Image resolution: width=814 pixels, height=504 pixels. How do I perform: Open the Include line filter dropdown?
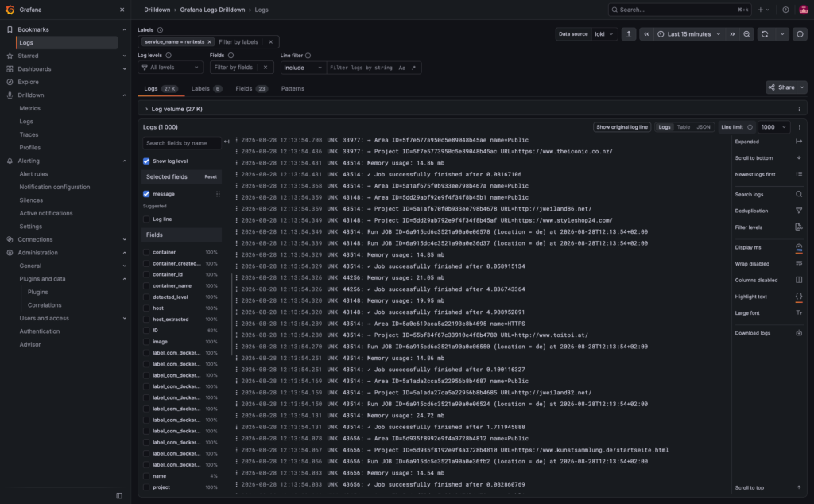[x=303, y=68]
